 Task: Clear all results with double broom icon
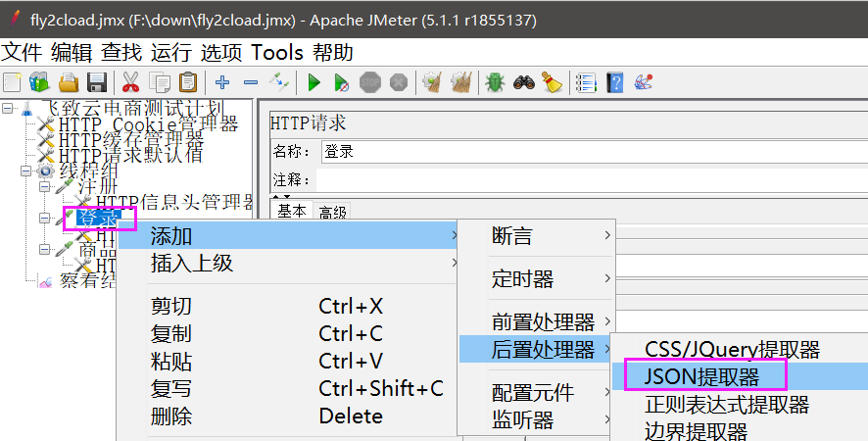[x=460, y=82]
